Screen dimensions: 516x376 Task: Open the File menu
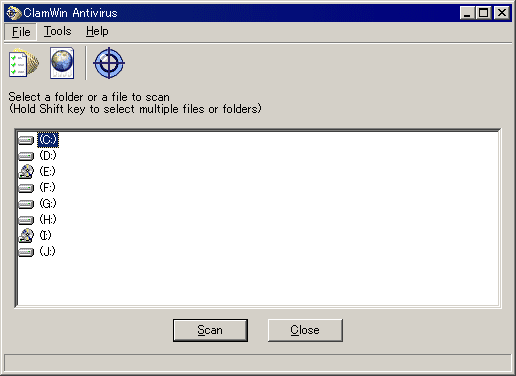[21, 32]
